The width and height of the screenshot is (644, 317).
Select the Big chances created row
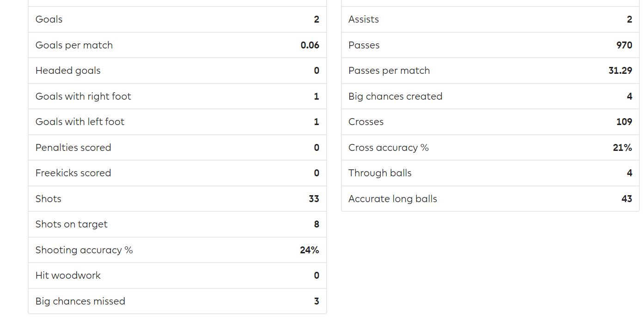tap(491, 96)
